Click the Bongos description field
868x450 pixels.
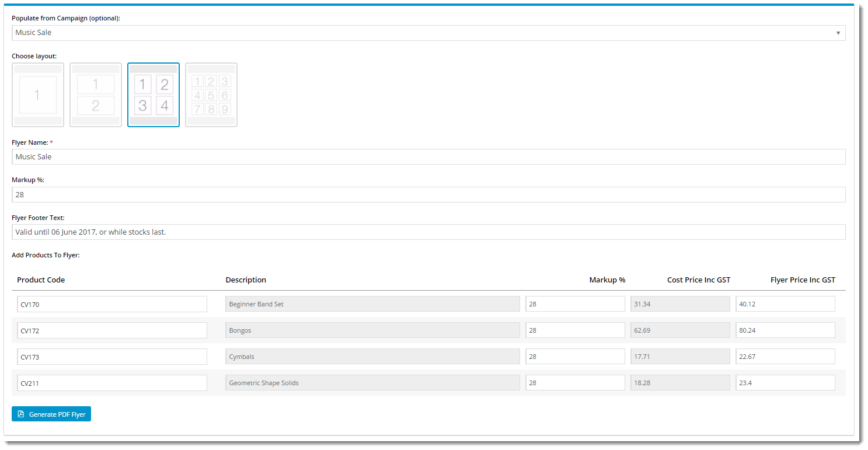372,330
